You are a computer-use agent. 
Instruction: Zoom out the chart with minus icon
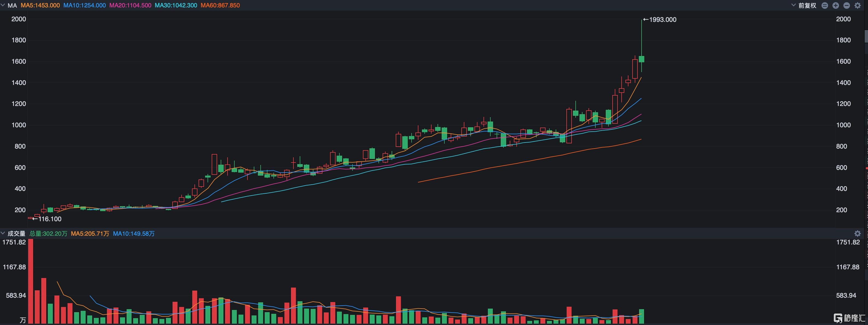846,5
